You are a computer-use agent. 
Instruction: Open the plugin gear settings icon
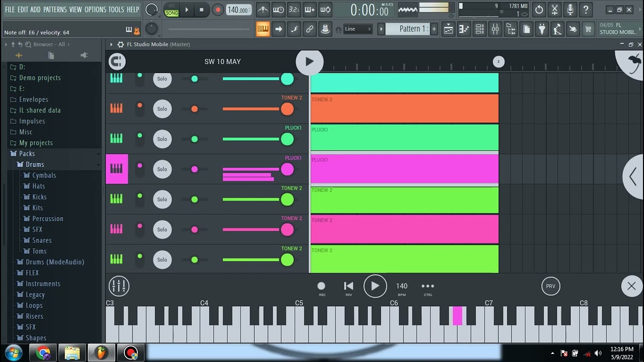(121, 44)
